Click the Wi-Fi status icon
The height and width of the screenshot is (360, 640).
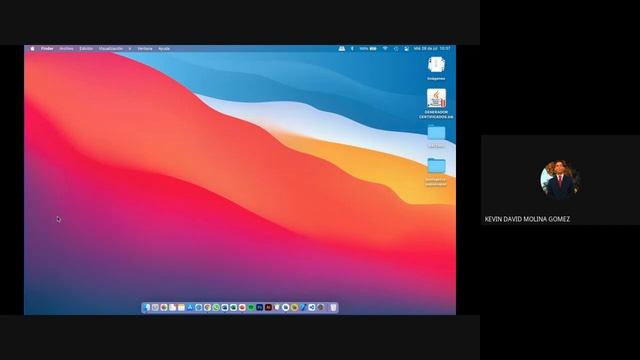[385, 49]
